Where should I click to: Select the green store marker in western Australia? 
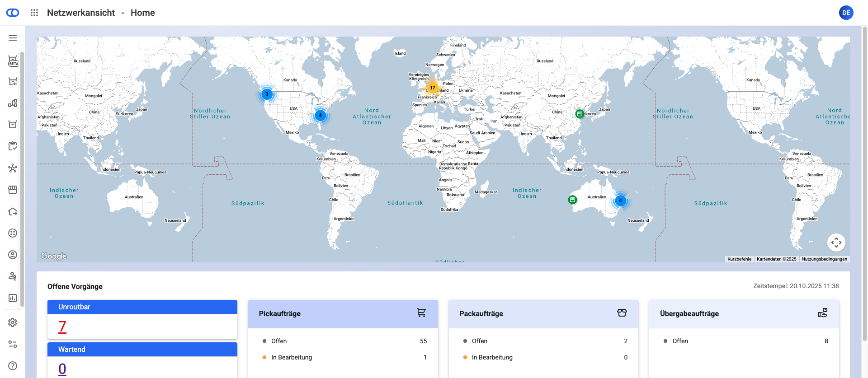click(572, 200)
